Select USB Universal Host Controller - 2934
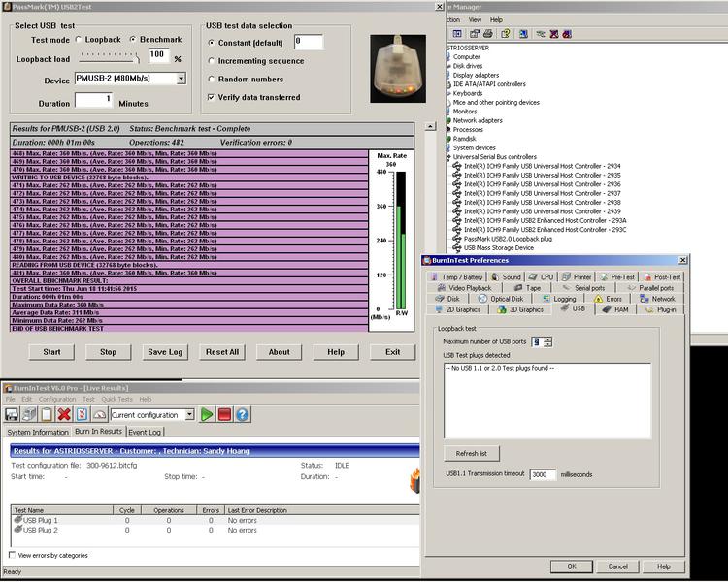This screenshot has height=582, width=728. click(543, 166)
